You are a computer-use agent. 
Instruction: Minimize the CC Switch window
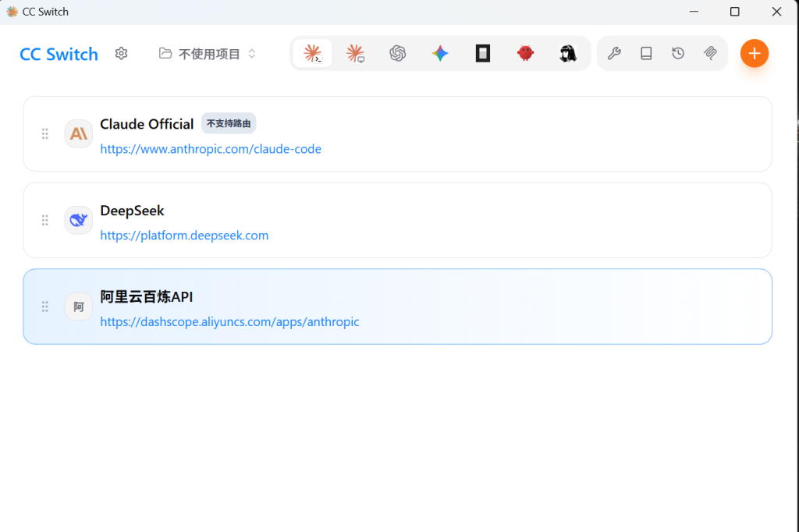coord(694,12)
